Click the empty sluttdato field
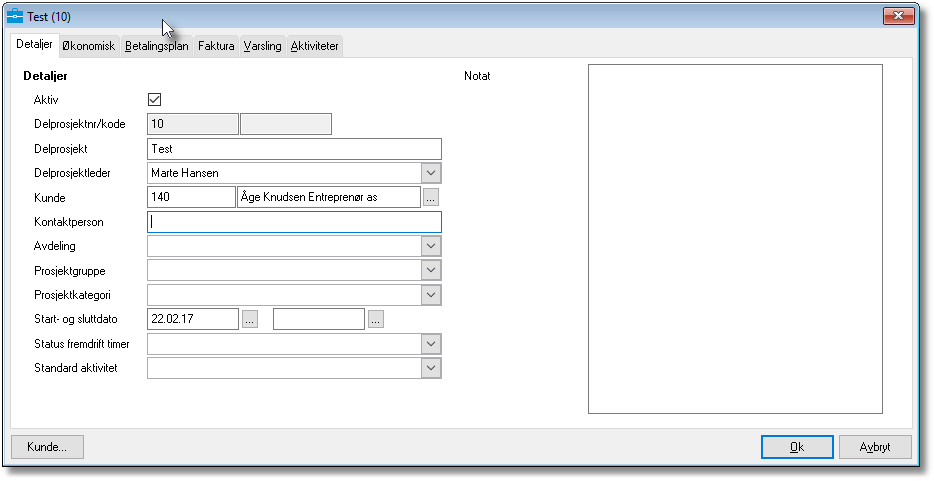Screen dimensions: 934x481 coord(319,319)
